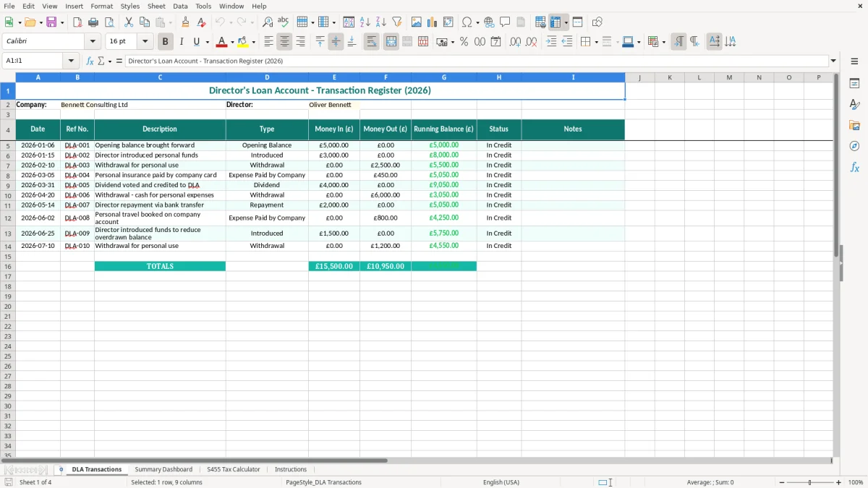Click the Increase Indent icon
The width and height of the screenshot is (868, 488).
pos(551,42)
